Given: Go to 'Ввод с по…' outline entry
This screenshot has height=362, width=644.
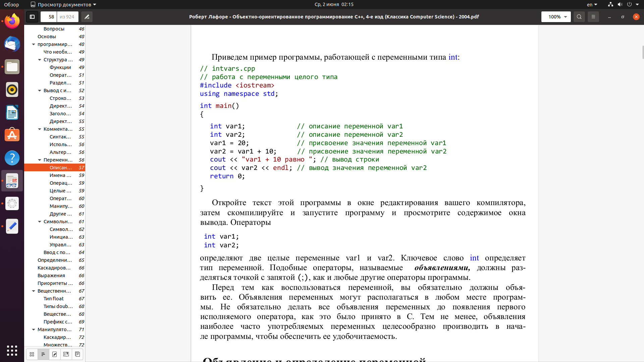Looking at the screenshot, I should click(x=55, y=252).
